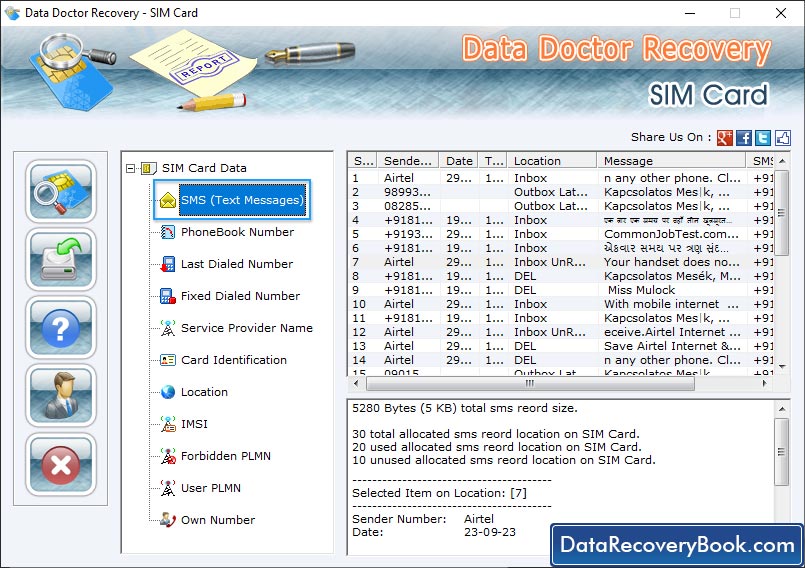Select row 13 'Save Airtel Internet' message

point(561,346)
